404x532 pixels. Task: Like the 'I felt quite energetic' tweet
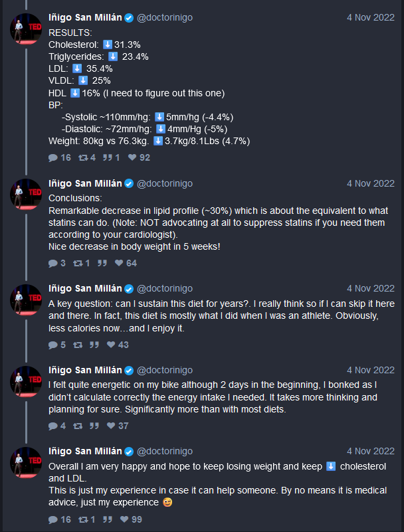tap(118, 426)
